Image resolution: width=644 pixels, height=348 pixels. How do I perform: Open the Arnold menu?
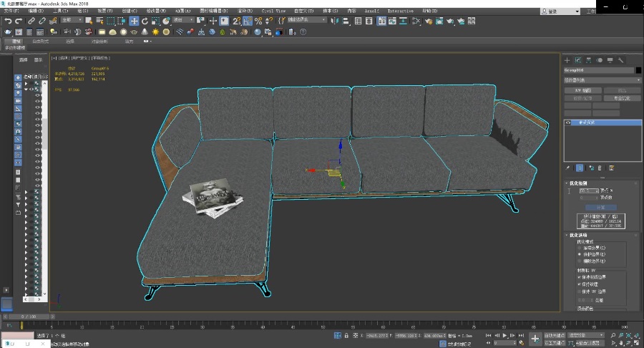(371, 11)
